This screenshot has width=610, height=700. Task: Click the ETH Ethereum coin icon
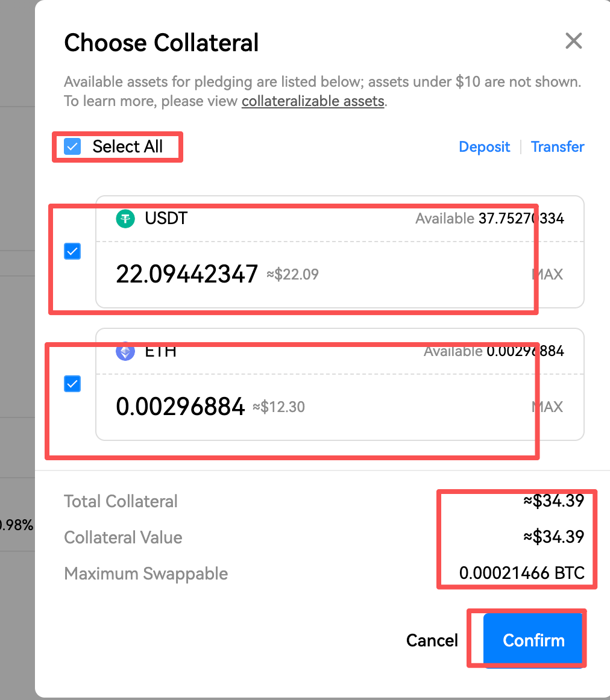pyautogui.click(x=125, y=352)
